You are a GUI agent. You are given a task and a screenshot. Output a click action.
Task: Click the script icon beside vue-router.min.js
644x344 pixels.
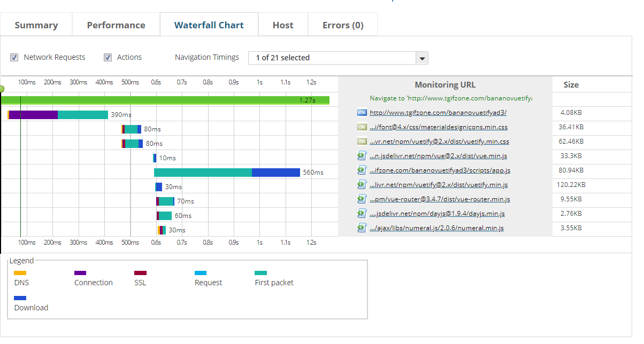tap(362, 199)
